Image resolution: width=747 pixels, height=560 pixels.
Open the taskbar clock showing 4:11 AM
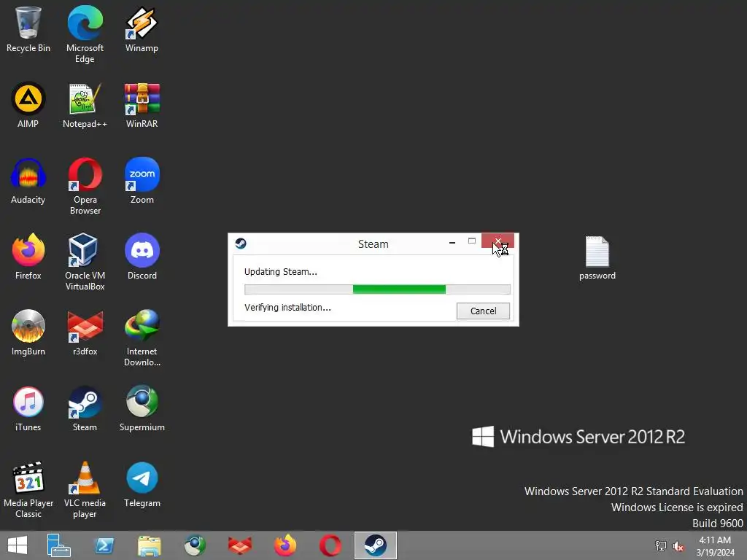[x=715, y=545]
